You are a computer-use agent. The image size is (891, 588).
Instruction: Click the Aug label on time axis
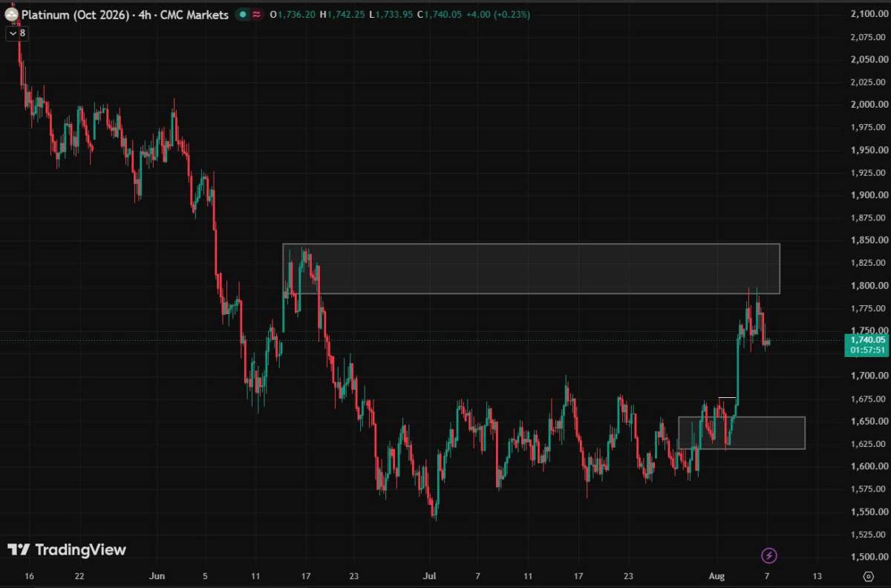[x=717, y=575]
